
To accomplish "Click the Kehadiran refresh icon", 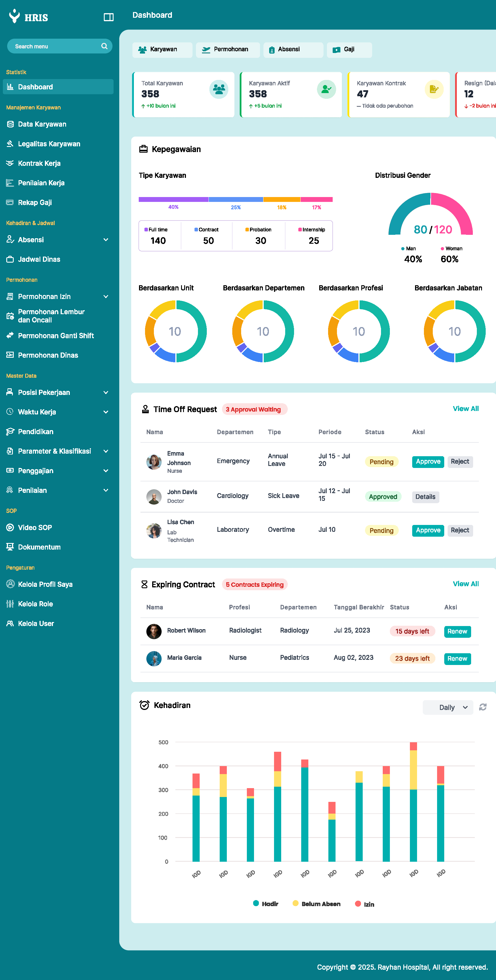I will tap(483, 707).
